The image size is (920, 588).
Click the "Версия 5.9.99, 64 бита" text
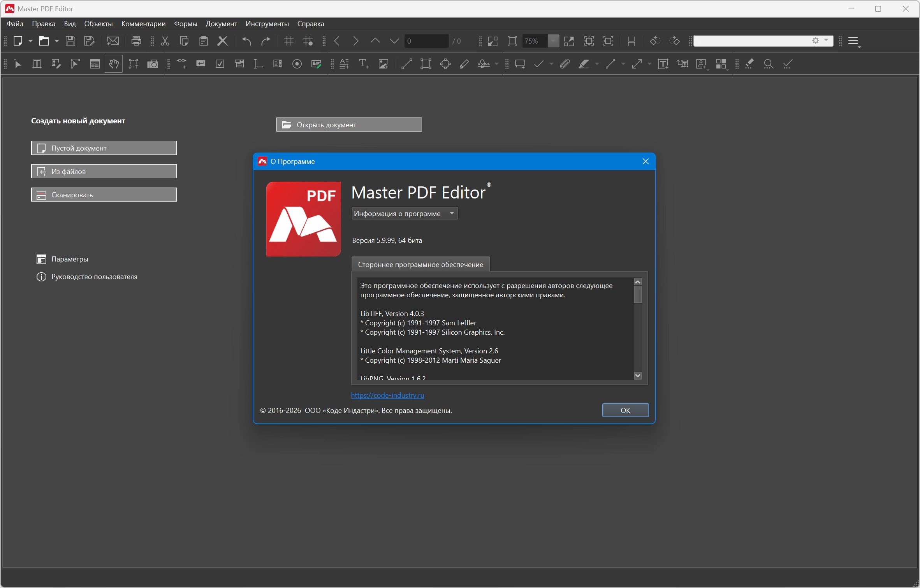point(387,240)
